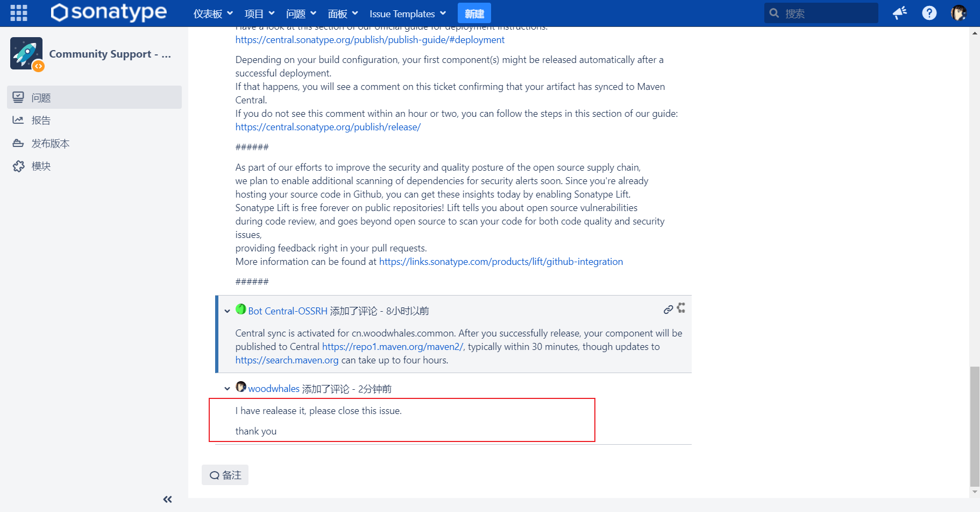Screen dimensions: 980x512
Task: Click the '8小时以前' comment timestamp
Action: (408, 311)
